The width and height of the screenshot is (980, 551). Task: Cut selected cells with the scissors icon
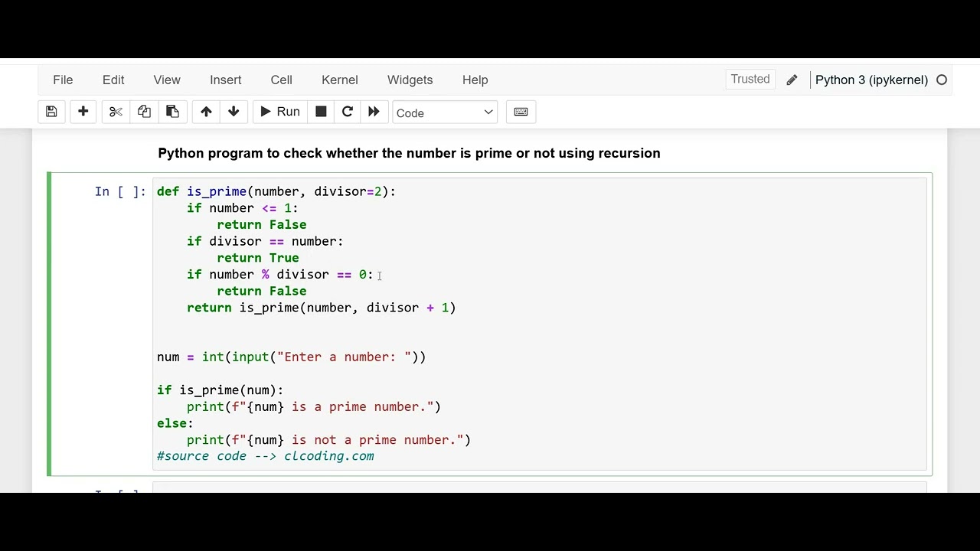click(x=116, y=112)
